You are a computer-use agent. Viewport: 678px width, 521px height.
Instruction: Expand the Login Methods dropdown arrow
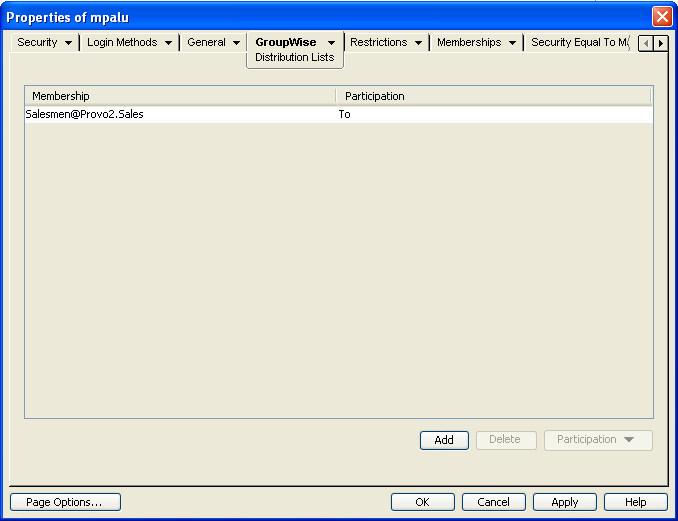(x=168, y=43)
